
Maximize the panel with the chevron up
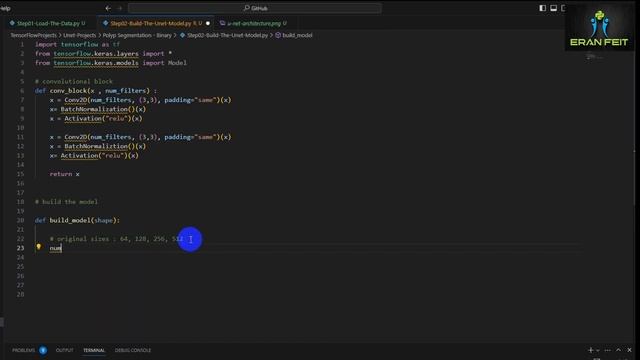[619, 350]
